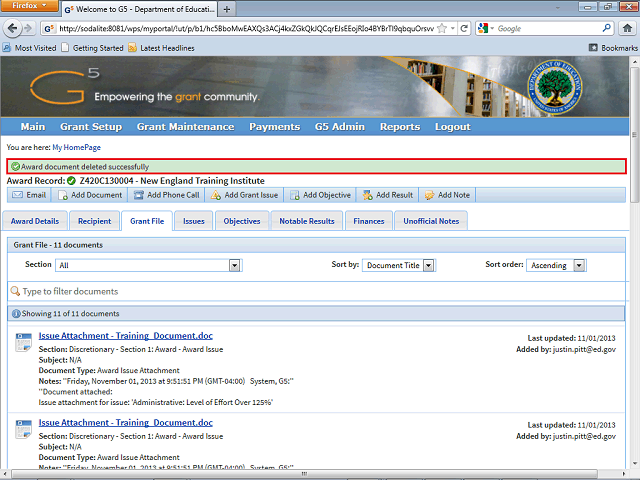Click the magnifier icon in filter documents box
Screen dimensions: 640x480
point(15,291)
